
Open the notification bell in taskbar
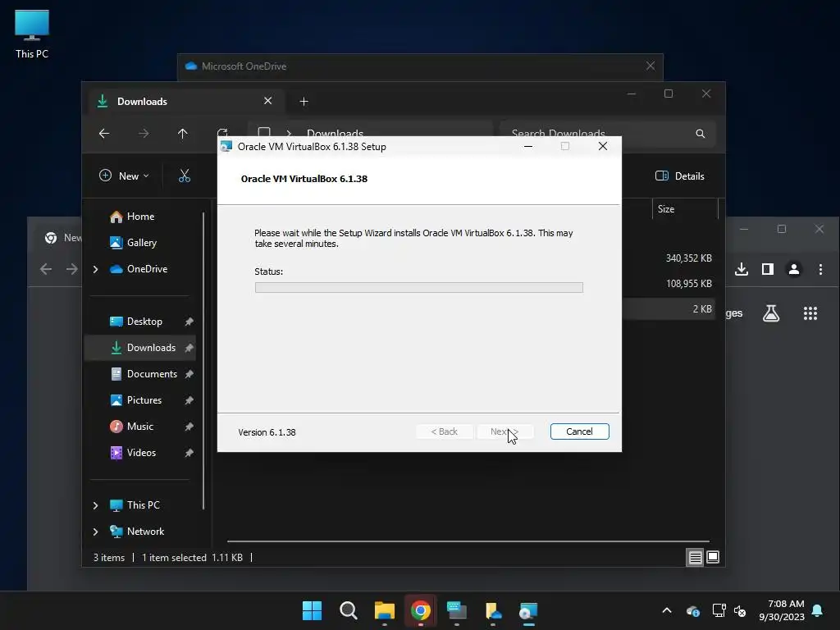click(x=818, y=610)
